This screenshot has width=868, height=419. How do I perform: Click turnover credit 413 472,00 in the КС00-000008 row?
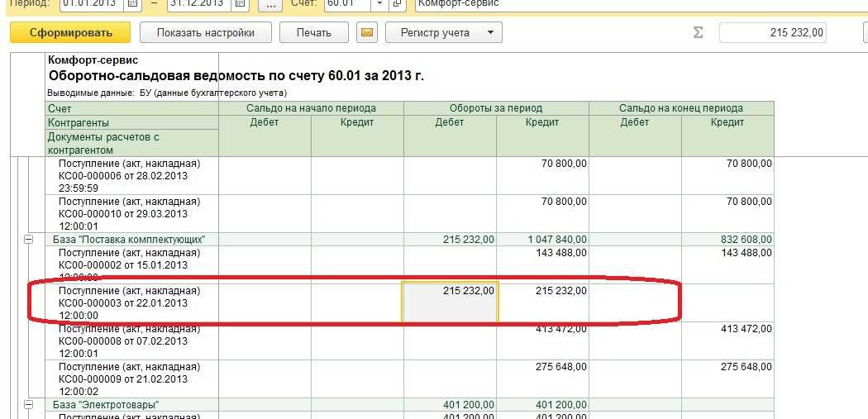tap(561, 330)
